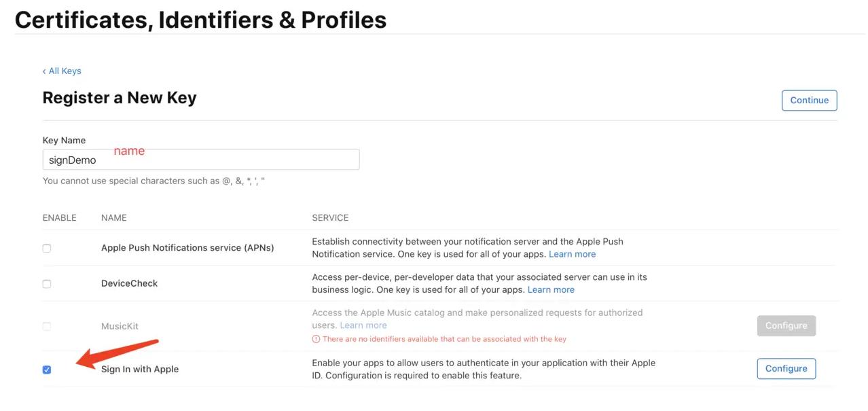Click the Register a New Key heading
Screen dimensions: 868x411
120,97
